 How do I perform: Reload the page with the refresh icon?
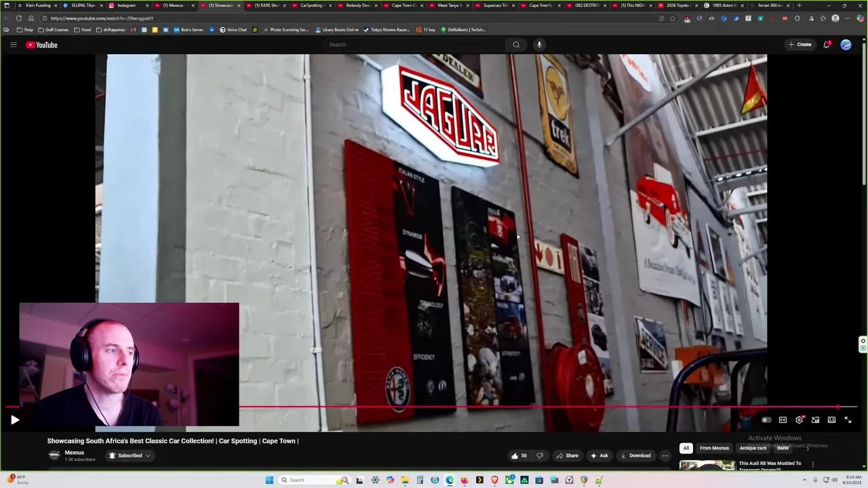[x=19, y=18]
